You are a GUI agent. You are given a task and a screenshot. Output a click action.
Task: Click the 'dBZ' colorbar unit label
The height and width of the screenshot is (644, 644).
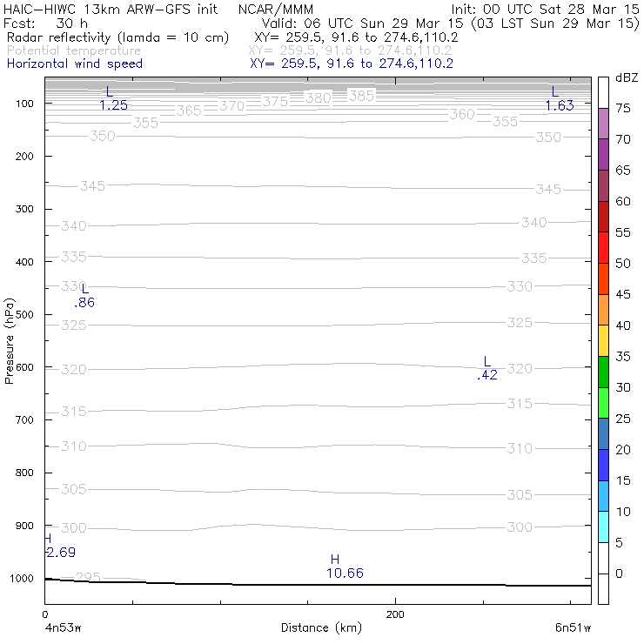click(627, 77)
